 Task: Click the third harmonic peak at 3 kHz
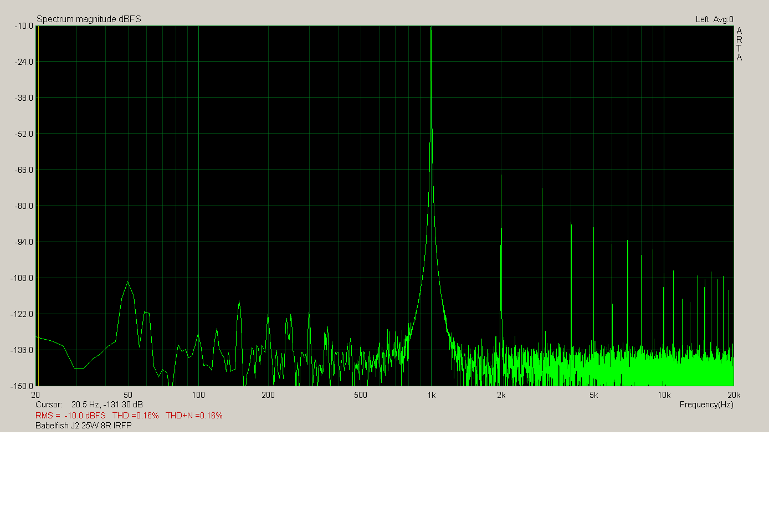542,190
